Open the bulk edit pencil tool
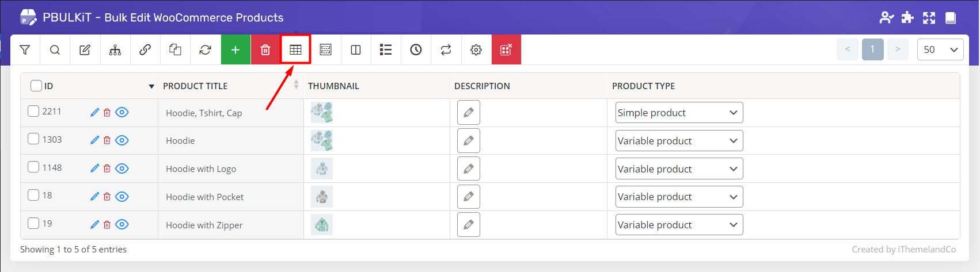Viewport: 980px width, 272px height. pos(85,50)
